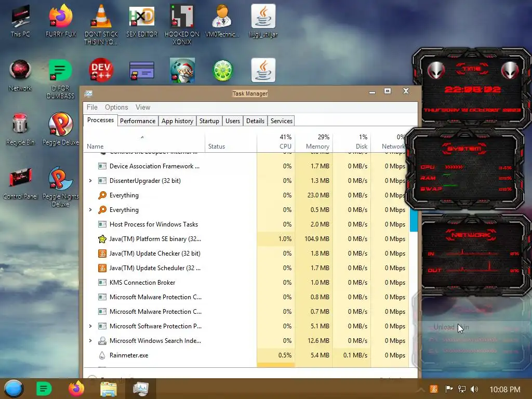The image size is (532, 399).
Task: Switch to the Users tab
Action: (x=232, y=121)
